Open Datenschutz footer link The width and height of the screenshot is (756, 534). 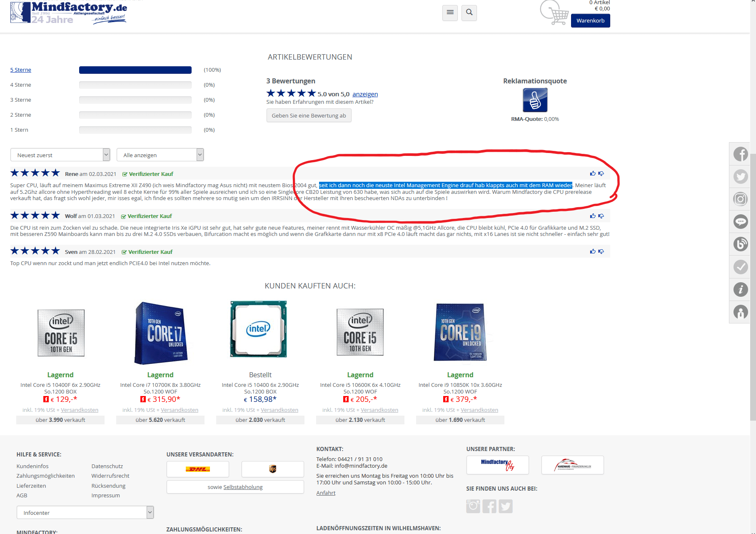(x=107, y=466)
